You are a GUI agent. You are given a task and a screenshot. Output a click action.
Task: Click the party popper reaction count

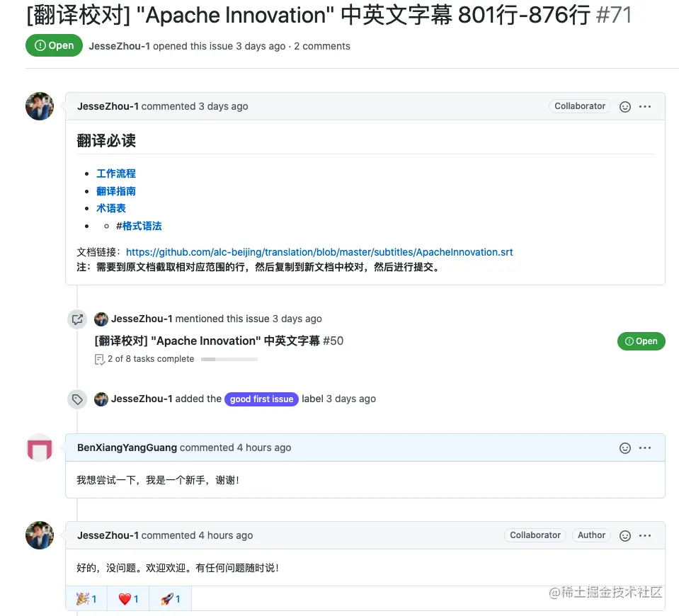[86, 599]
